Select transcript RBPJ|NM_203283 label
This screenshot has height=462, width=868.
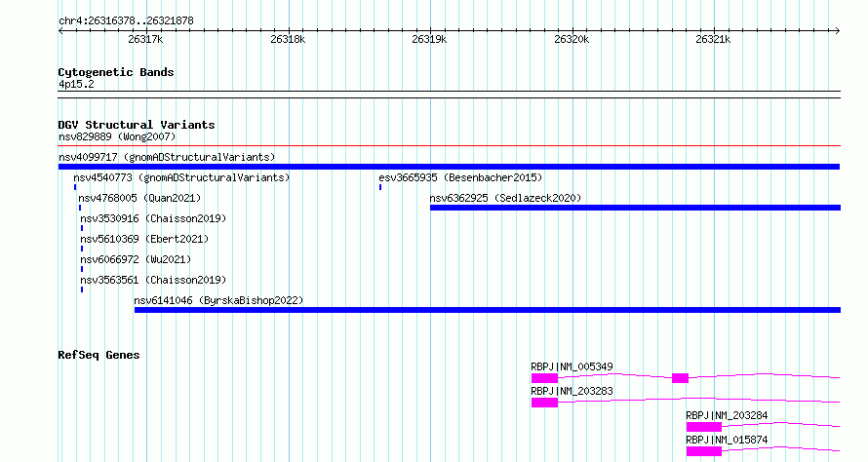(572, 391)
